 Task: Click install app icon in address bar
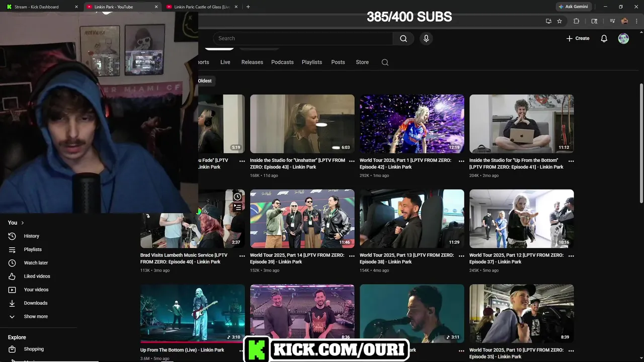pyautogui.click(x=548, y=21)
